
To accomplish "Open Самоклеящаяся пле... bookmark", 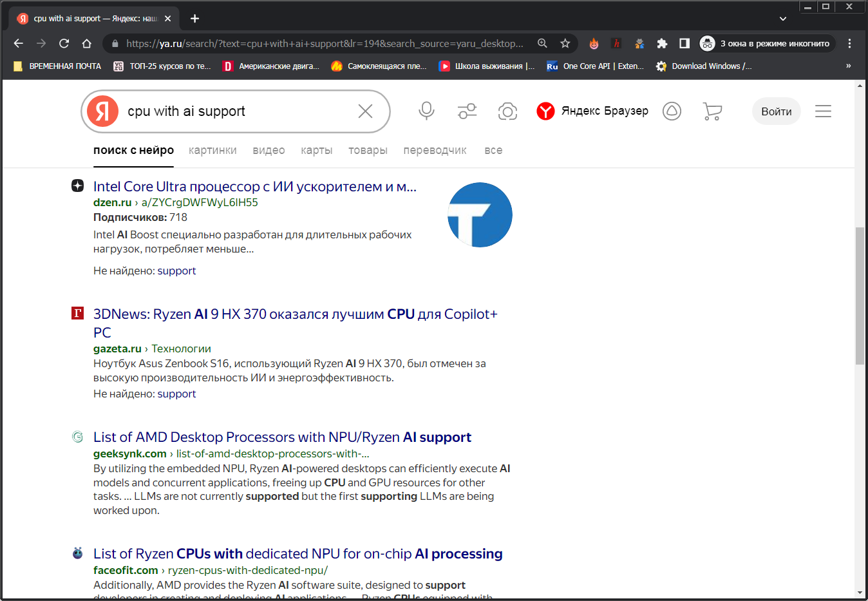I will 379,66.
